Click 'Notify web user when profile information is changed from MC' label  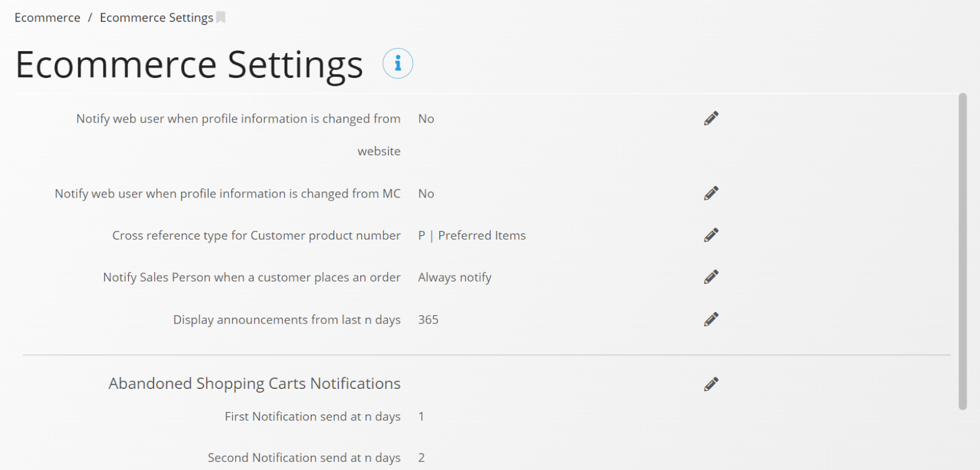tap(228, 194)
